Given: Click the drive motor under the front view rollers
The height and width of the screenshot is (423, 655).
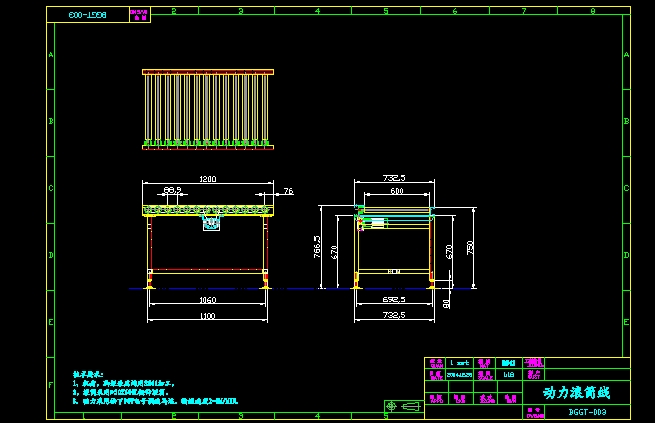Looking at the screenshot, I should click(211, 223).
